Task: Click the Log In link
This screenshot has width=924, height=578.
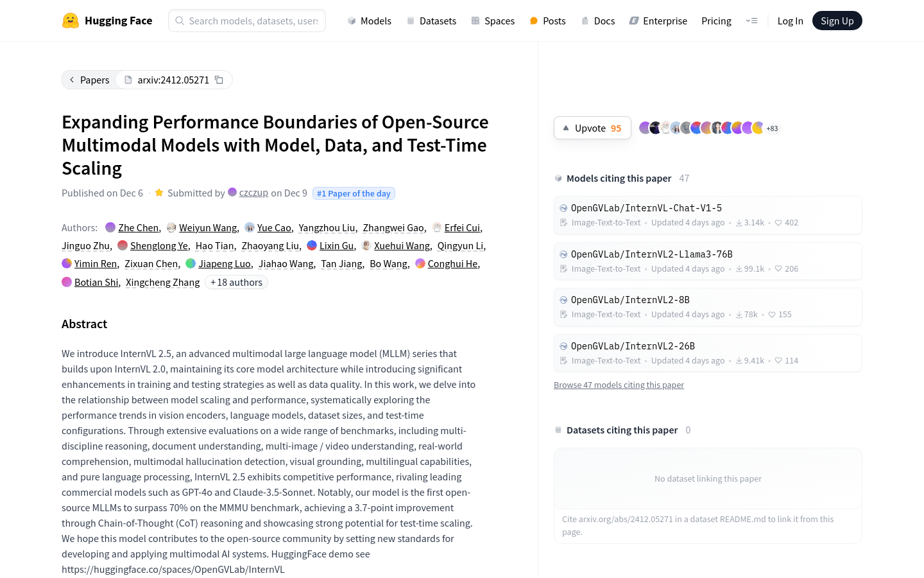Action: [790, 21]
